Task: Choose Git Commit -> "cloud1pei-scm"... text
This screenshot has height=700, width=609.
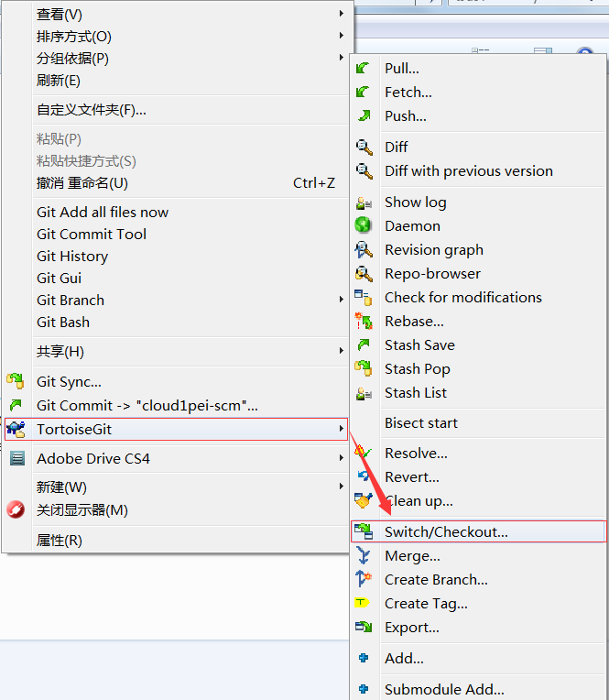Action: [147, 405]
